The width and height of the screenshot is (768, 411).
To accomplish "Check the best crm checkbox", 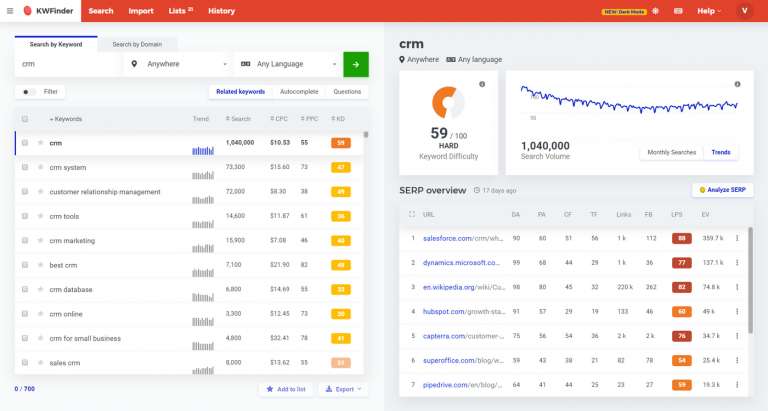I will click(x=24, y=265).
